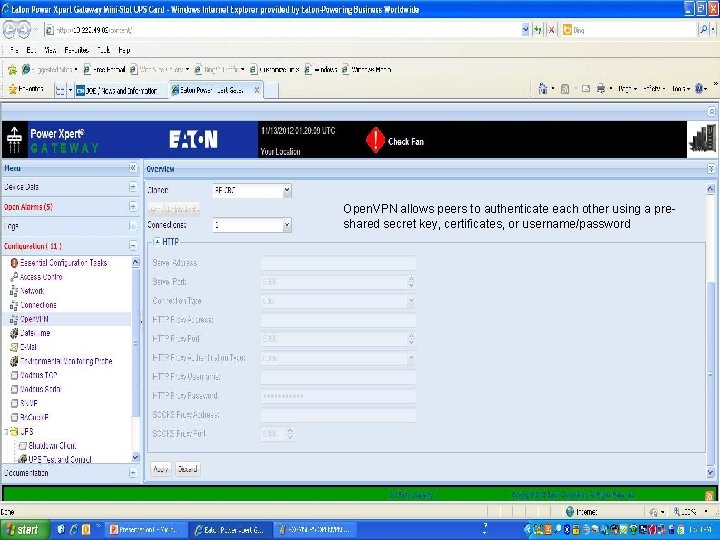Open the Client mode dropdown
This screenshot has width=720, height=540.
[x=287, y=190]
